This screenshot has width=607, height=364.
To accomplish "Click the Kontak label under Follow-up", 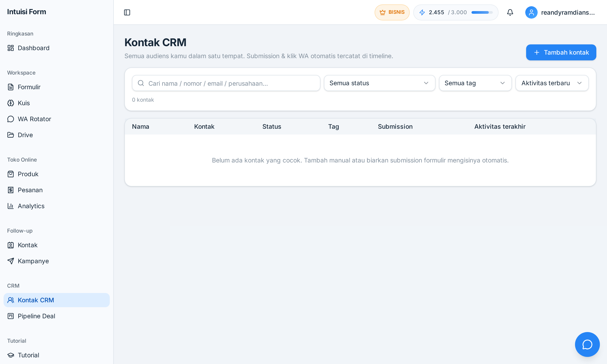I will [x=28, y=245].
